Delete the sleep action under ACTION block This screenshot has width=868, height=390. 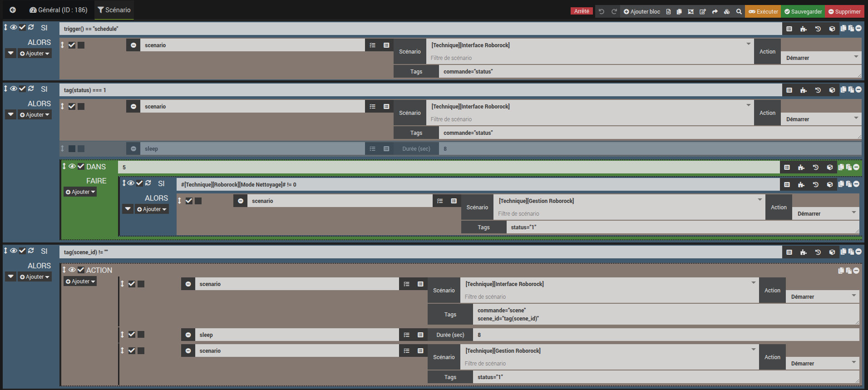188,335
